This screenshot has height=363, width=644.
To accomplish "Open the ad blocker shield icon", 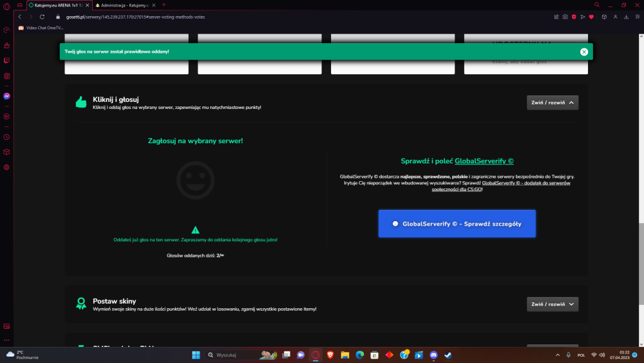I will (574, 17).
